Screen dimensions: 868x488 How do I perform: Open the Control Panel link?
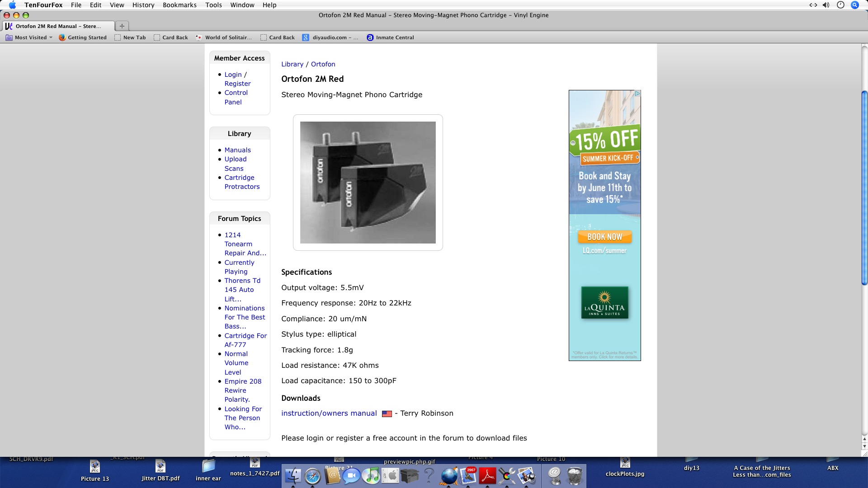[236, 97]
